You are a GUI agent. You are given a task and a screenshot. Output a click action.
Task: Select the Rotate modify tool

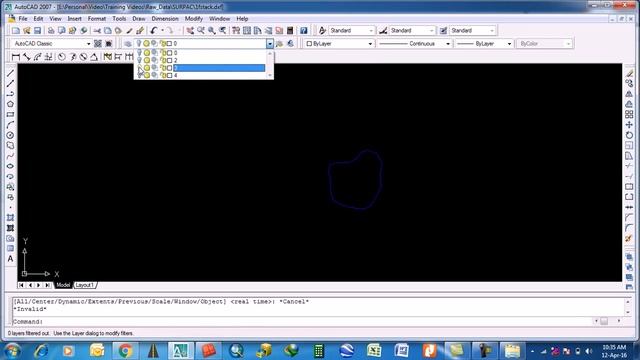[x=629, y=135]
